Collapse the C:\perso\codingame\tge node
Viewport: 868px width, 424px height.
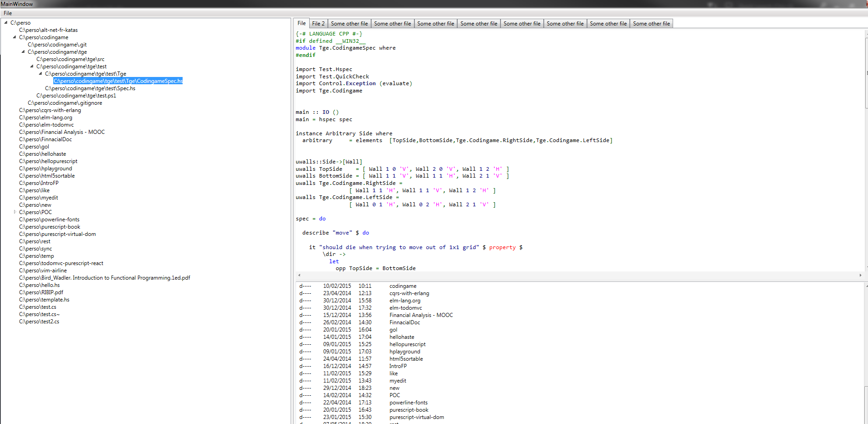[23, 51]
